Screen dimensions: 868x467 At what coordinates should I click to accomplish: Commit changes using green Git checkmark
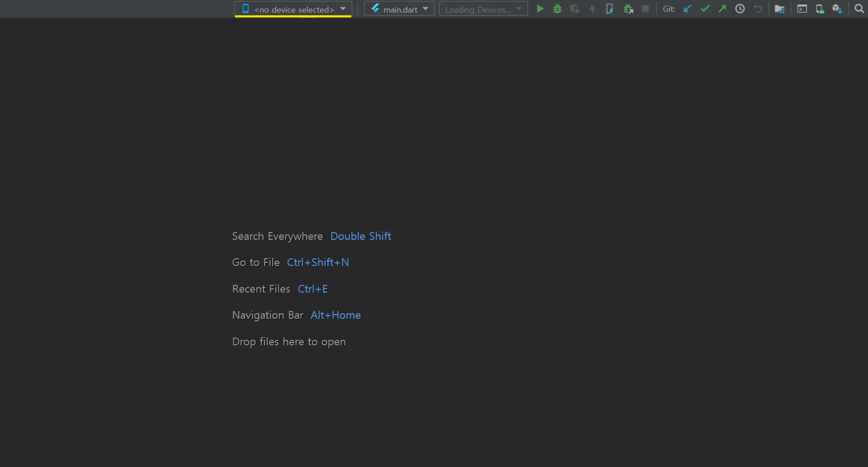click(705, 9)
